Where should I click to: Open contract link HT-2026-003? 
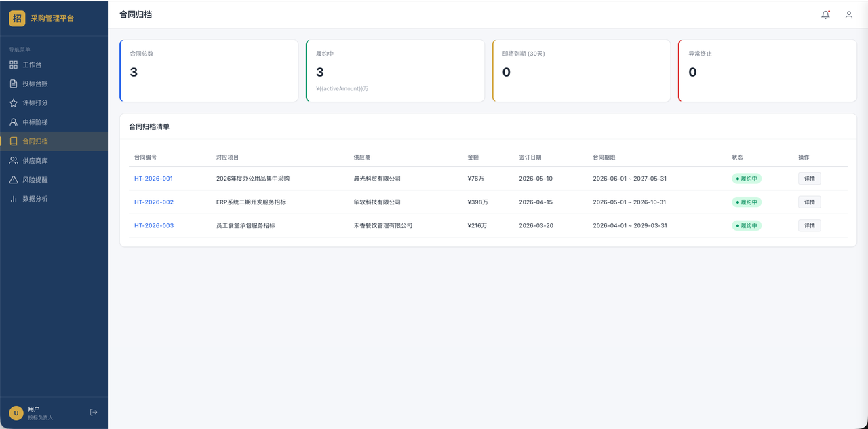[x=154, y=225]
